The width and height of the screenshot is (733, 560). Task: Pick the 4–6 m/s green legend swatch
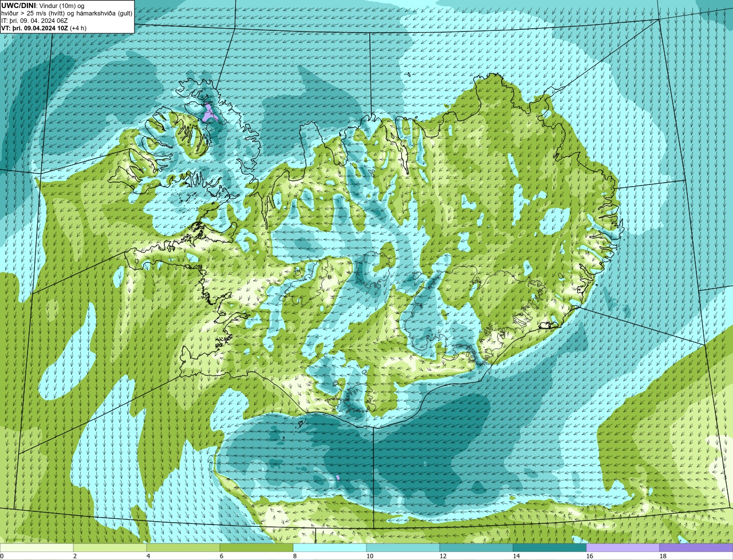click(x=183, y=547)
